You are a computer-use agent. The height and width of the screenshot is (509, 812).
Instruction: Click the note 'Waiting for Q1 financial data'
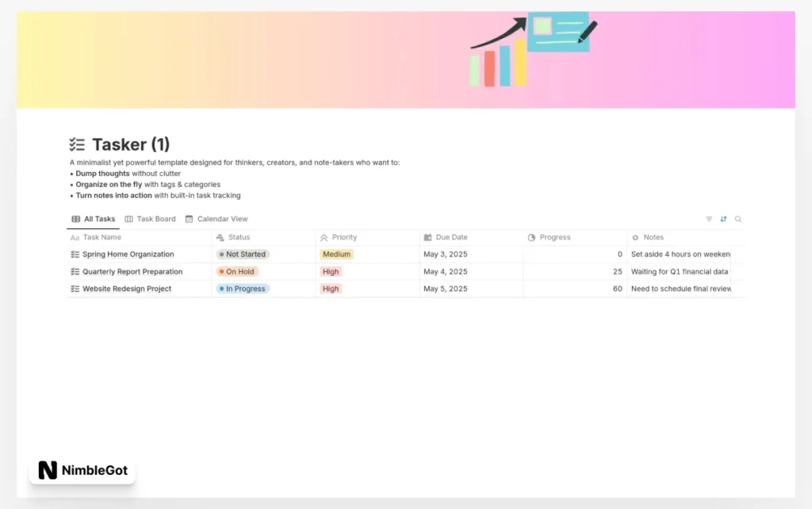[x=680, y=271]
